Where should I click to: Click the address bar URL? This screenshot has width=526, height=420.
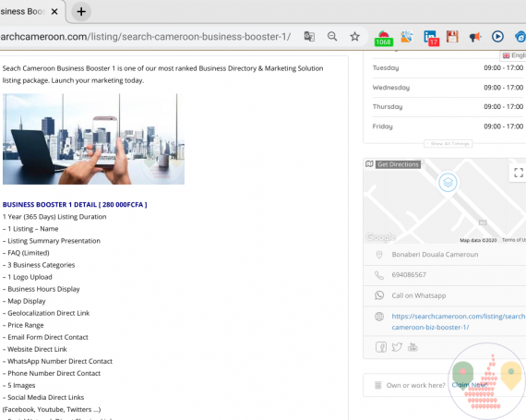[146, 37]
